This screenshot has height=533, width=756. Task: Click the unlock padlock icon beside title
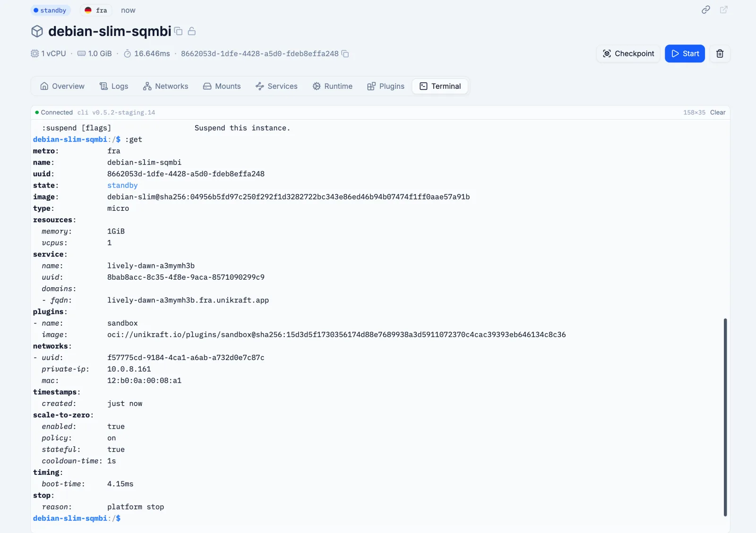point(192,31)
